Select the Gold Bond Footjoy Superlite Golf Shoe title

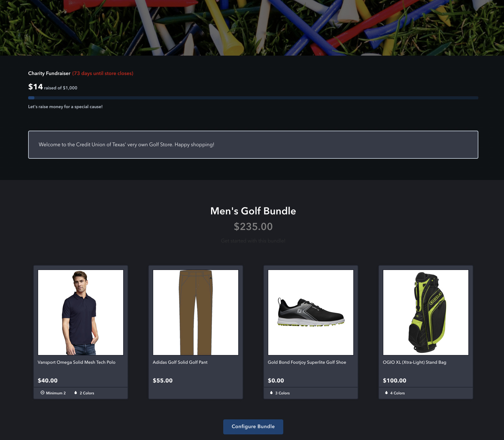tap(307, 362)
